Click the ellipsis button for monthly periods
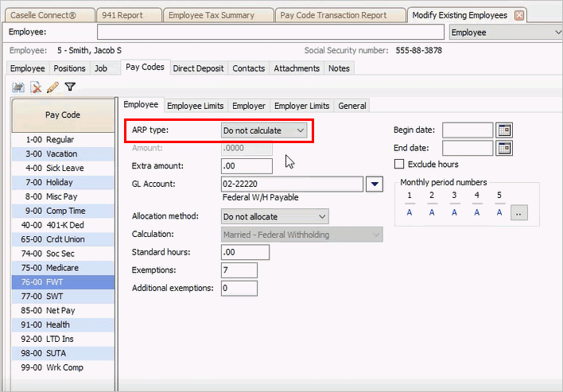The height and width of the screenshot is (392, 563). click(x=518, y=212)
